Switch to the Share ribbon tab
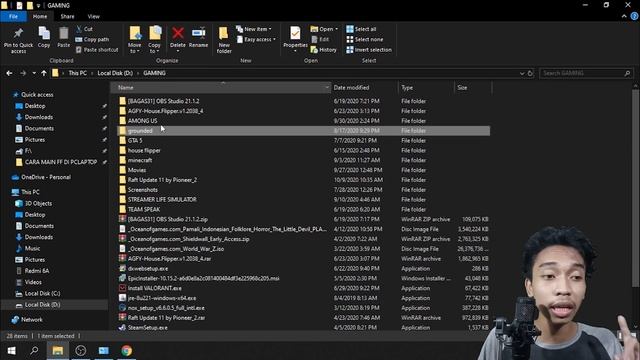This screenshot has width=640, height=360. coord(67,16)
